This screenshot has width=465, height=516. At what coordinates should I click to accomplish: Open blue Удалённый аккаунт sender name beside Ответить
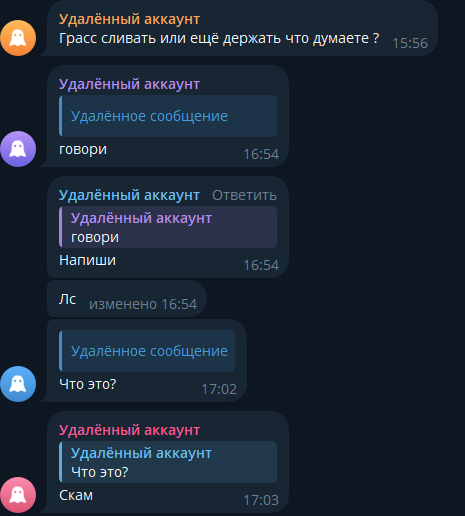[x=129, y=195]
